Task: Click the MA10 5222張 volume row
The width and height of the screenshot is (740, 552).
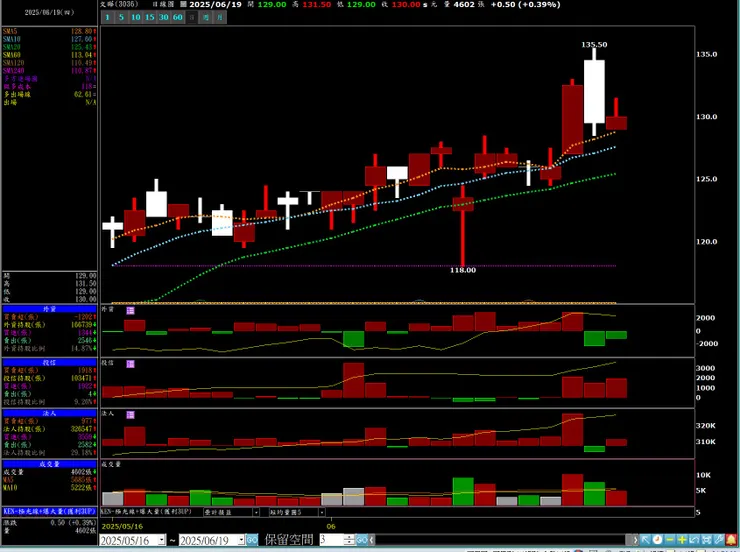Action: pyautogui.click(x=50, y=487)
